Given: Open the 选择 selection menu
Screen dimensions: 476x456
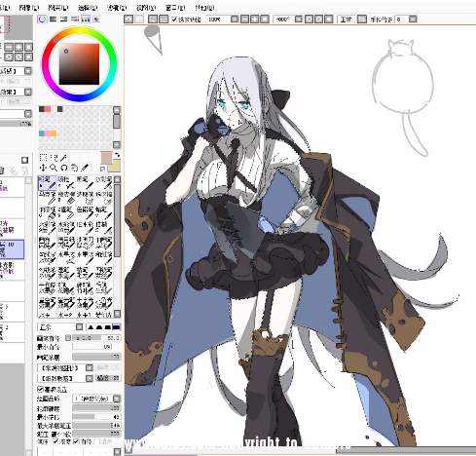Looking at the screenshot, I should [88, 7].
